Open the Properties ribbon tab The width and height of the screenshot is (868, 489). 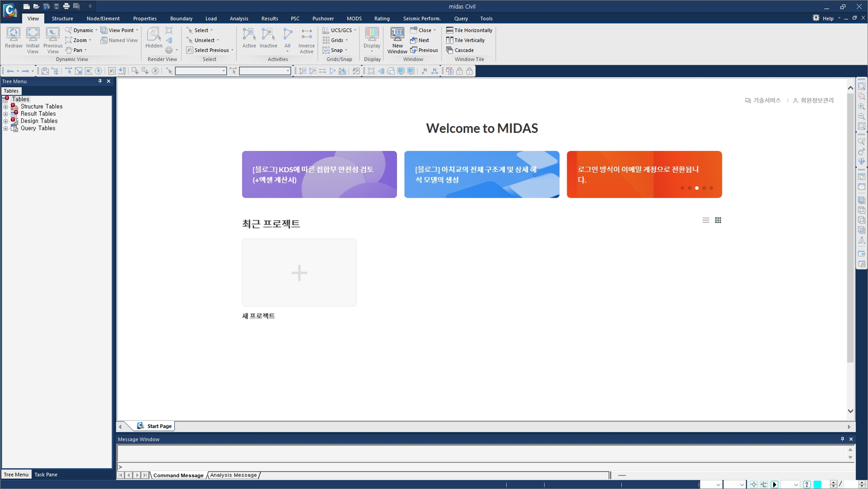click(x=145, y=18)
